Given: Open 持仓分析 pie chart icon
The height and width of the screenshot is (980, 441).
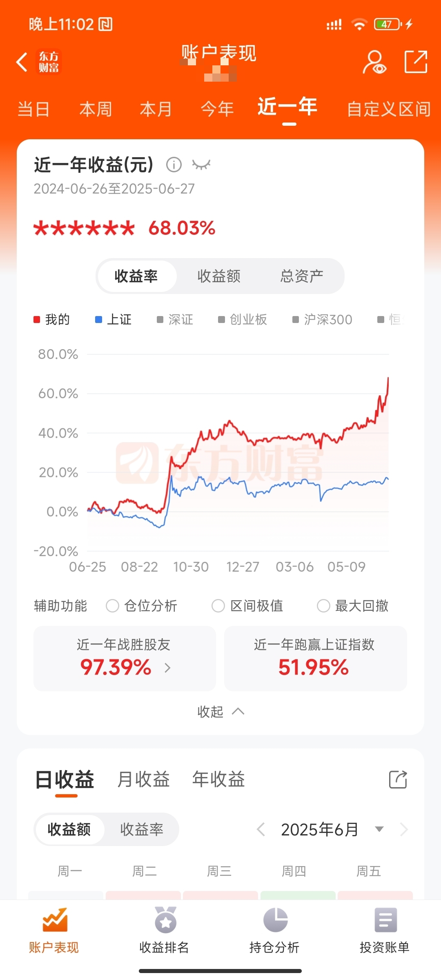Looking at the screenshot, I should 276,920.
